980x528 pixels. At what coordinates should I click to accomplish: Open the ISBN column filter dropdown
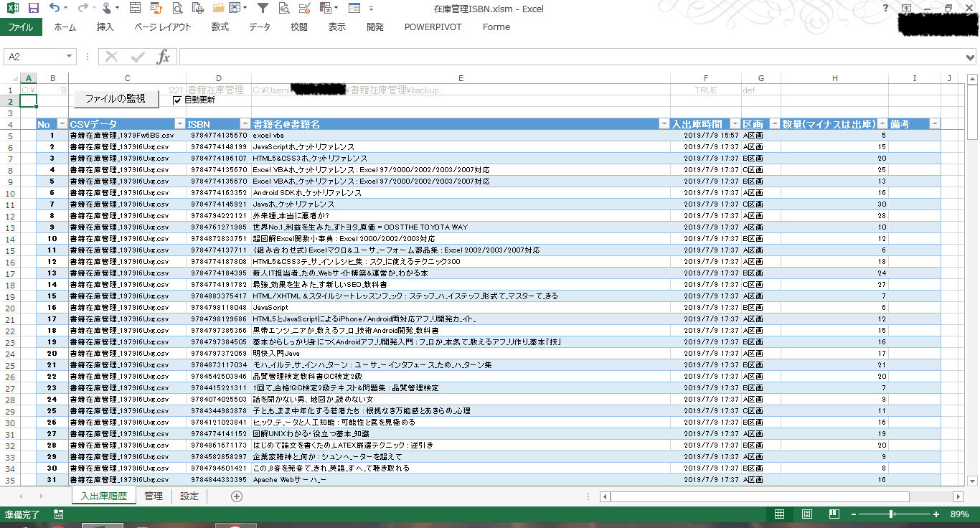244,124
